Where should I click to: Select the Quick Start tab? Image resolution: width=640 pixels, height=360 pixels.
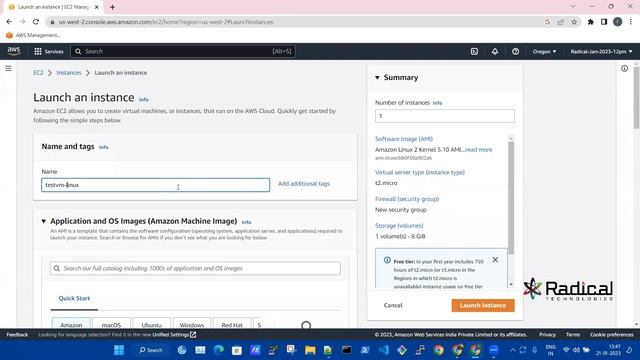[74, 298]
